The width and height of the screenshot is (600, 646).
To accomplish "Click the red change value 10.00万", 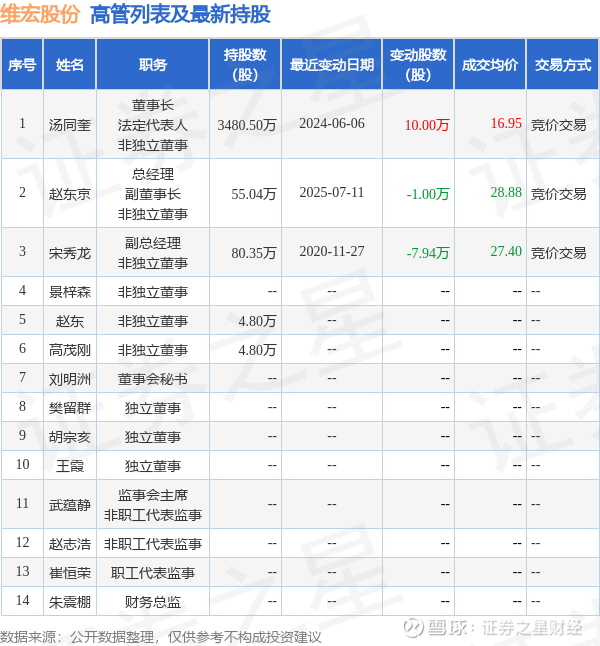I will 427,125.
